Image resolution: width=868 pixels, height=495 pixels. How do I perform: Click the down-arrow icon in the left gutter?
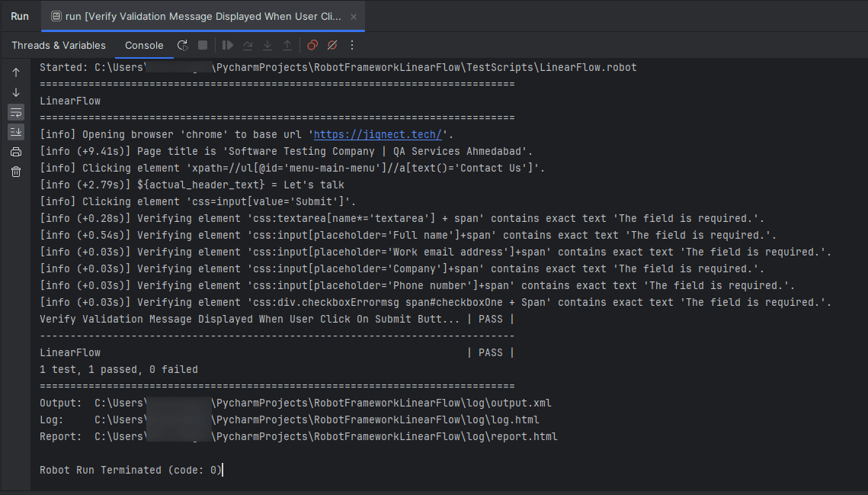pyautogui.click(x=16, y=92)
